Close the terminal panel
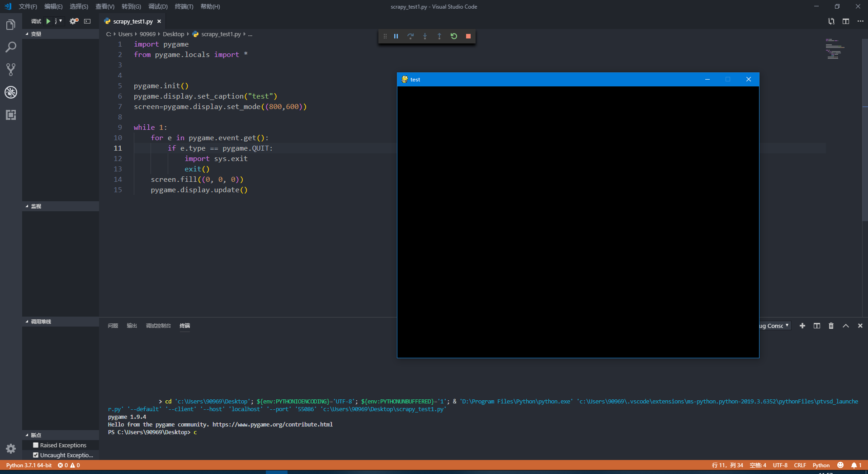This screenshot has width=868, height=474. (860, 326)
